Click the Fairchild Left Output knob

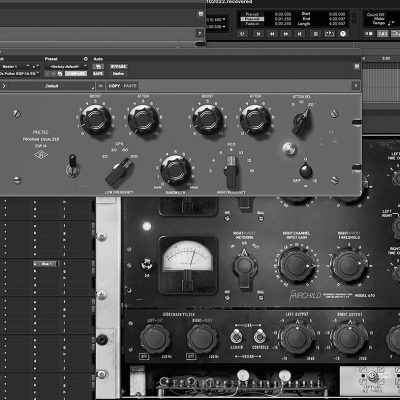pos(297,337)
